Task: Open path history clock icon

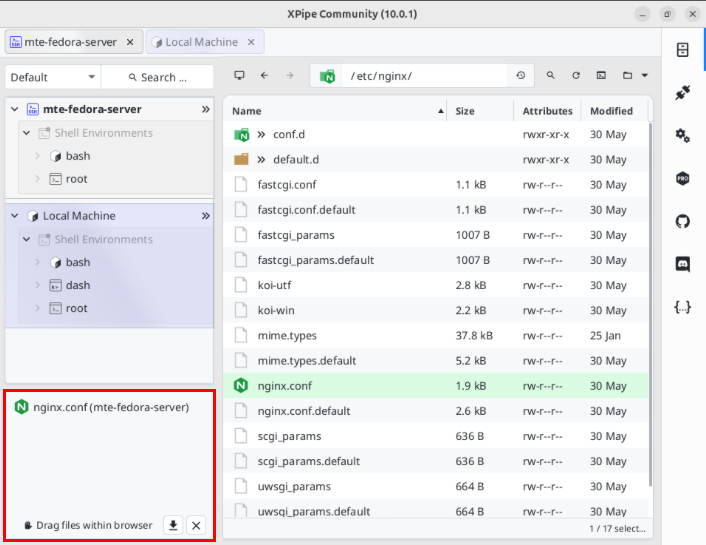Action: 520,75
